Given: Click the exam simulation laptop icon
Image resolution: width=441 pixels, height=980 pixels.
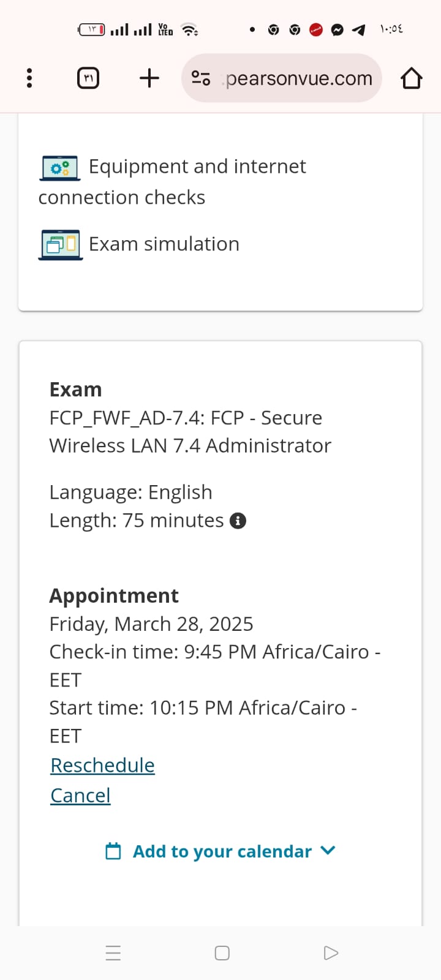Looking at the screenshot, I should point(61,245).
